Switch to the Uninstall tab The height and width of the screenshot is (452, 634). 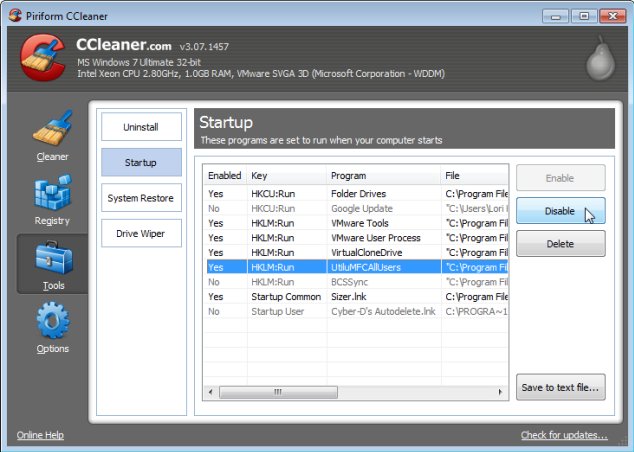pyautogui.click(x=141, y=127)
